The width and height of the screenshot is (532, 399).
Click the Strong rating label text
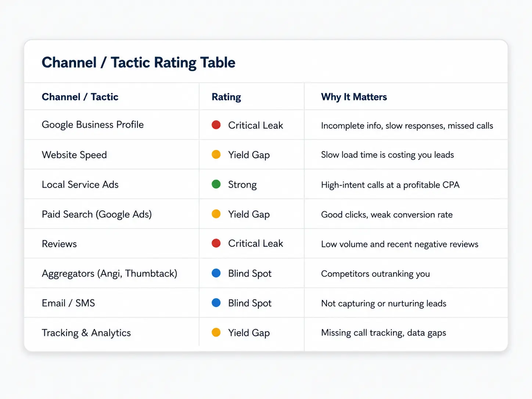click(242, 185)
